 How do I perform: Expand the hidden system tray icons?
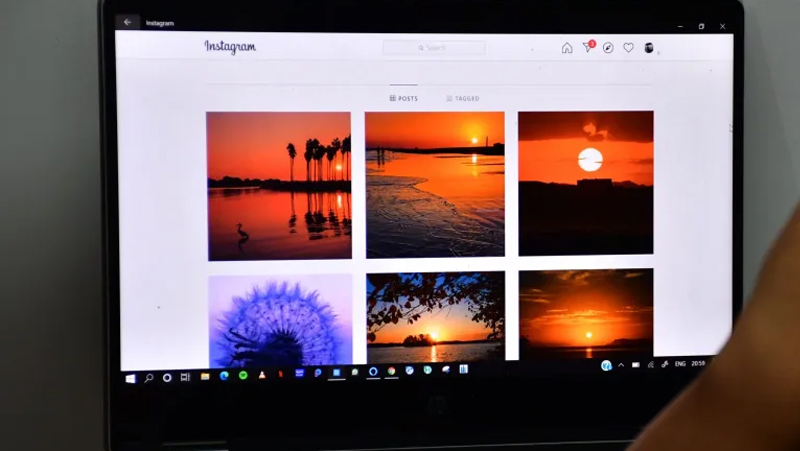tap(621, 365)
